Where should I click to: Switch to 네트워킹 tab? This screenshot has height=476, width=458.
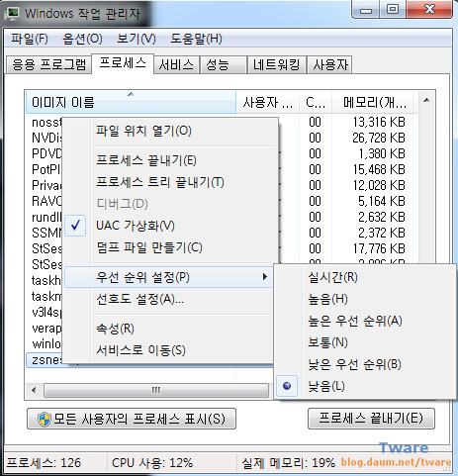(276, 64)
